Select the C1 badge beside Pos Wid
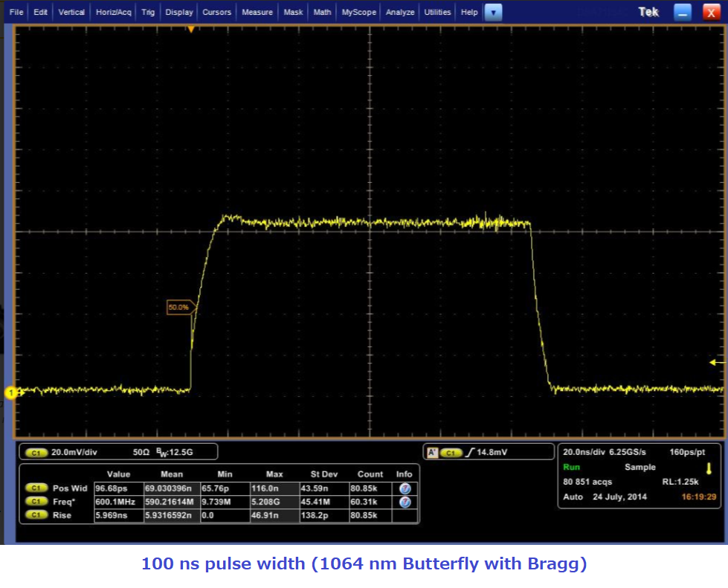728x588 pixels. pyautogui.click(x=36, y=488)
